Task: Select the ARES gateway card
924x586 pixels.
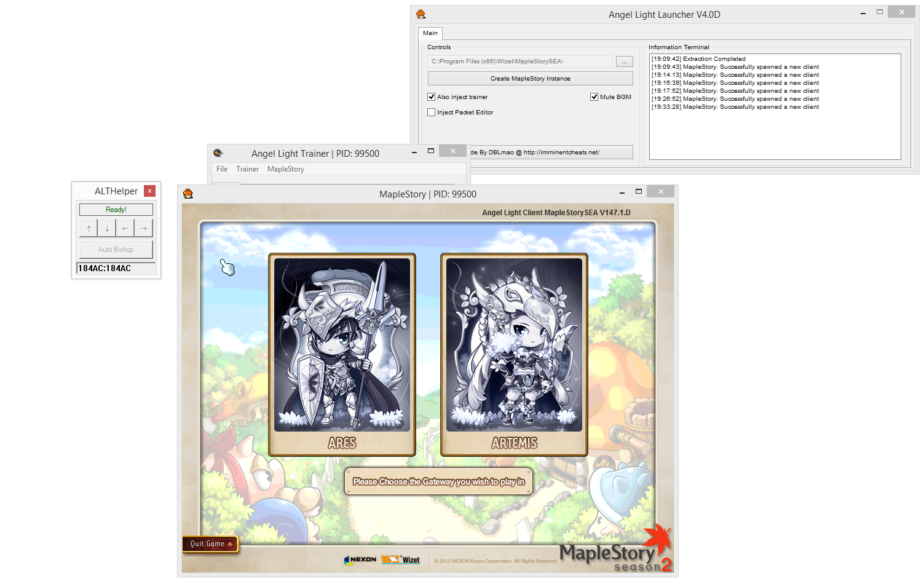Action: pos(342,355)
